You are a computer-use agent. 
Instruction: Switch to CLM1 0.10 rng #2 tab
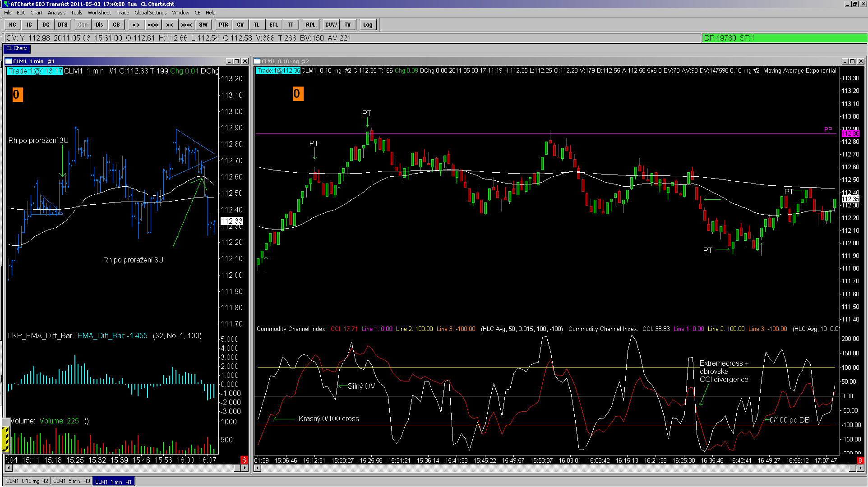pyautogui.click(x=27, y=481)
